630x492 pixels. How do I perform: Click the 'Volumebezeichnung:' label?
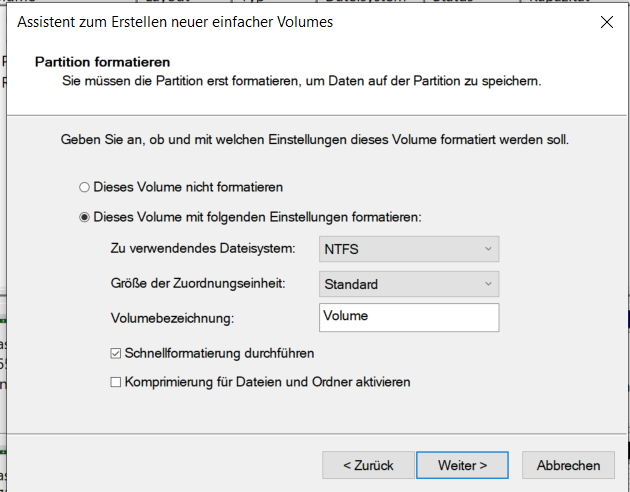point(172,319)
